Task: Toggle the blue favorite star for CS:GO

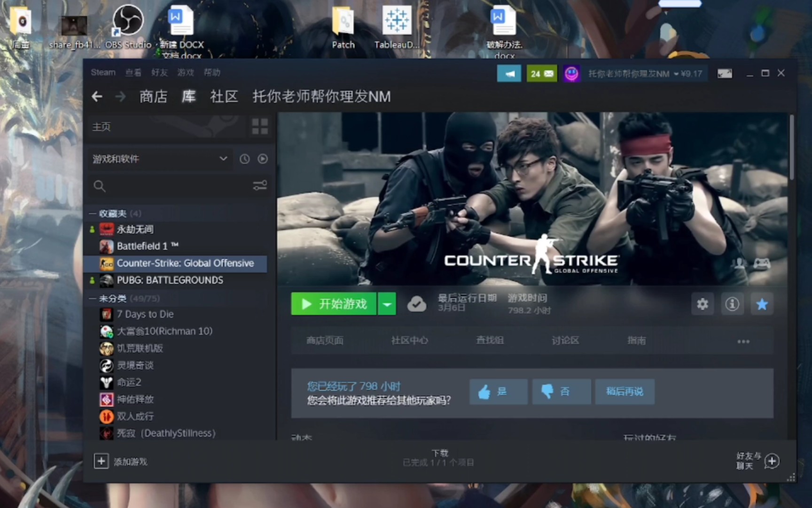Action: coord(762,304)
